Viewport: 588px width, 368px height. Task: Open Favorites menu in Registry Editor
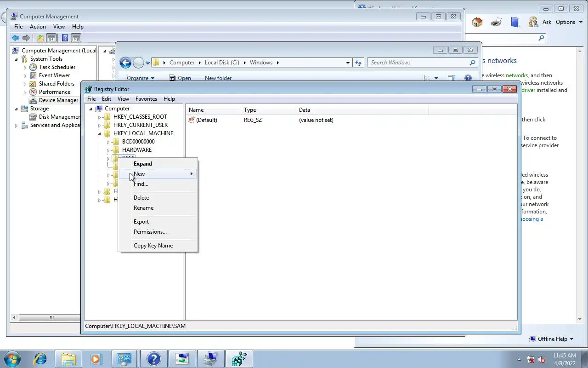(x=146, y=99)
